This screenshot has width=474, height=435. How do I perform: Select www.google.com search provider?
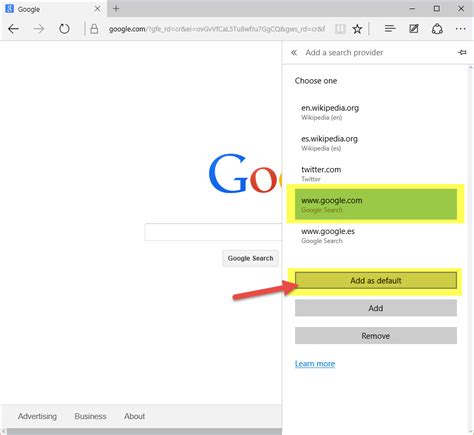(x=376, y=204)
